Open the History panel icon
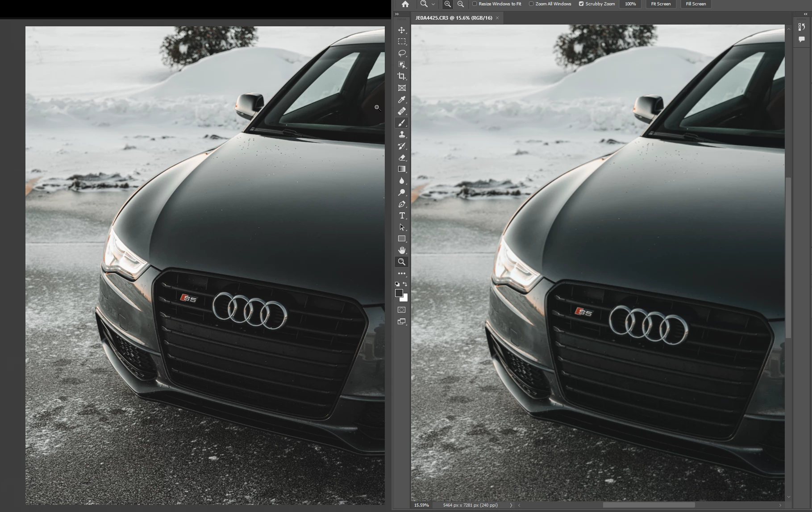 click(802, 27)
